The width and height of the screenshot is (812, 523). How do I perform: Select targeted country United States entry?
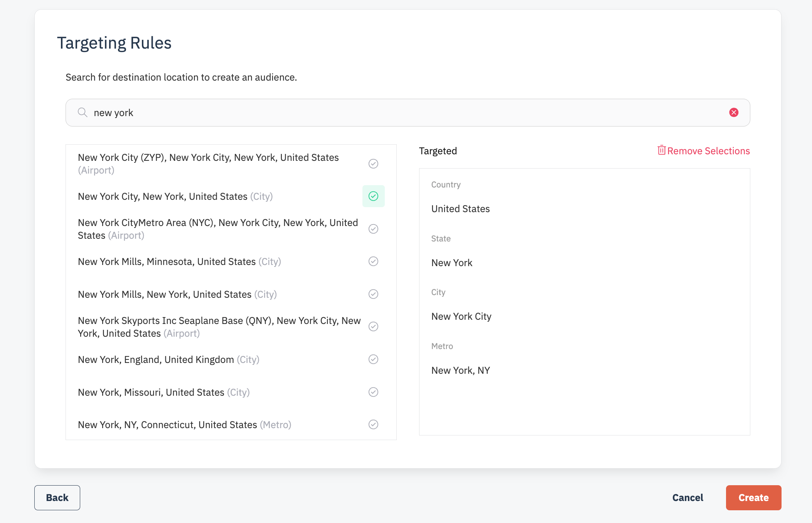pos(460,209)
